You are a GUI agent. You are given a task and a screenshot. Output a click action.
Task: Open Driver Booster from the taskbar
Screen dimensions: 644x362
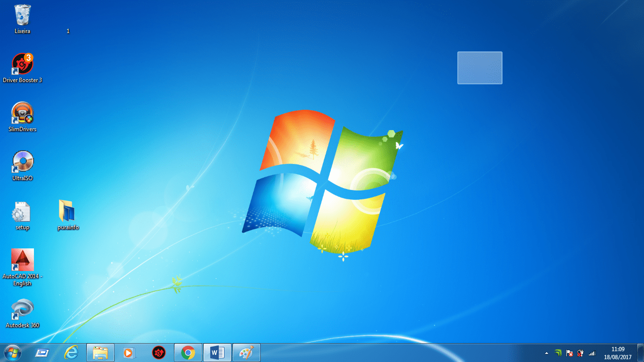click(159, 353)
